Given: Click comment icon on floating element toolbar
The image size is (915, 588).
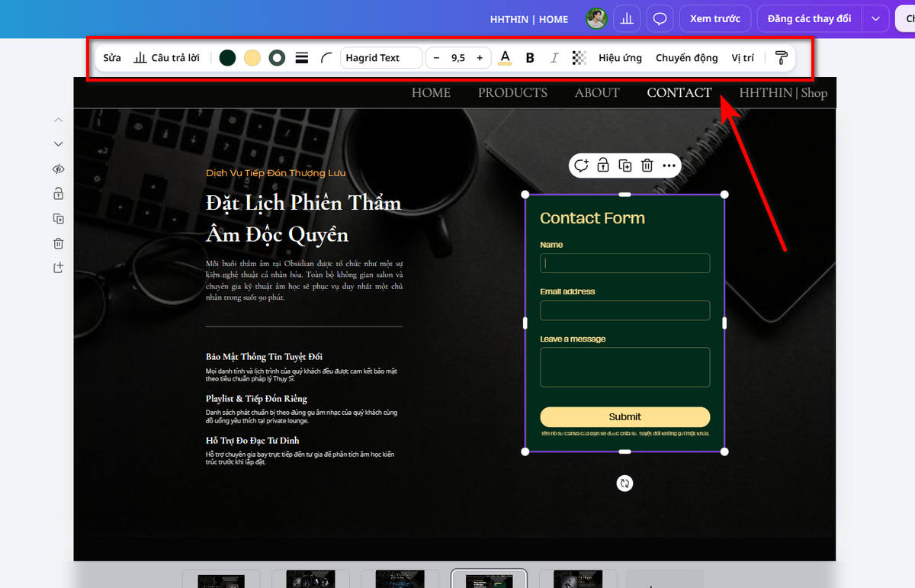Looking at the screenshot, I should tap(581, 165).
